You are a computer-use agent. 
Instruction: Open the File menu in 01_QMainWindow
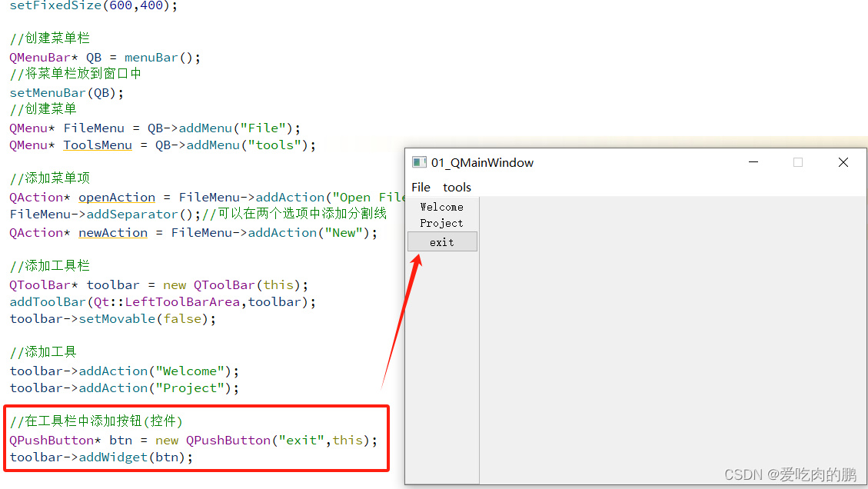coord(421,187)
